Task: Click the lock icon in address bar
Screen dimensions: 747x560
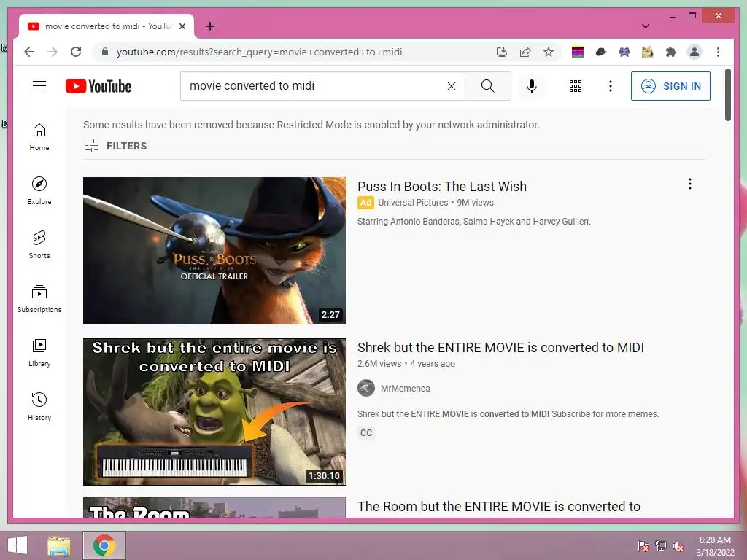Action: point(105,52)
